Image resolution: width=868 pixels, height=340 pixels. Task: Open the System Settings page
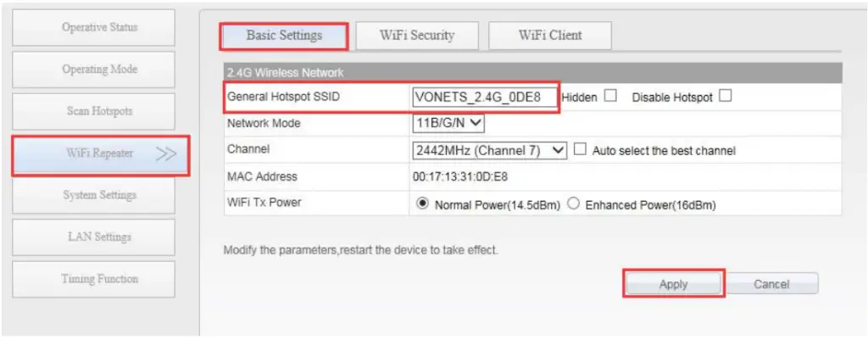(93, 196)
